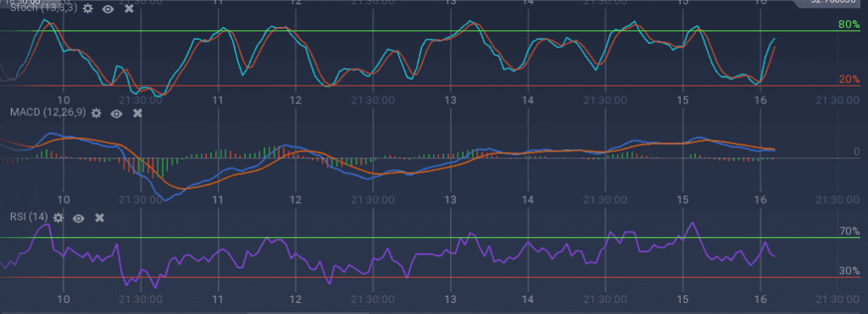Click the MACD zero-line 0 label
The width and height of the screenshot is (868, 314).
click(x=857, y=151)
